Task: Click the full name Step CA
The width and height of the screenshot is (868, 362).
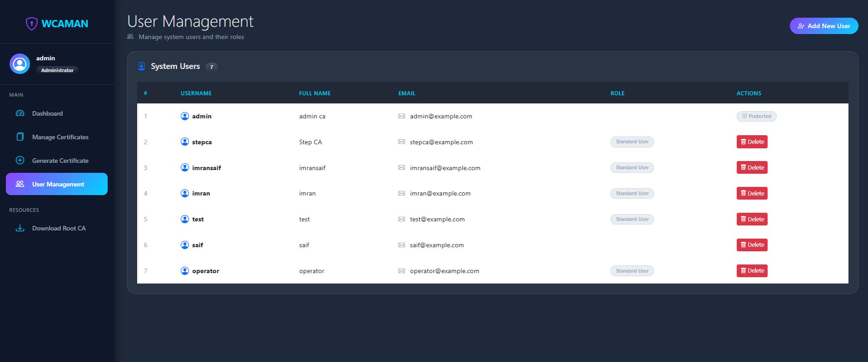Action: 311,142
